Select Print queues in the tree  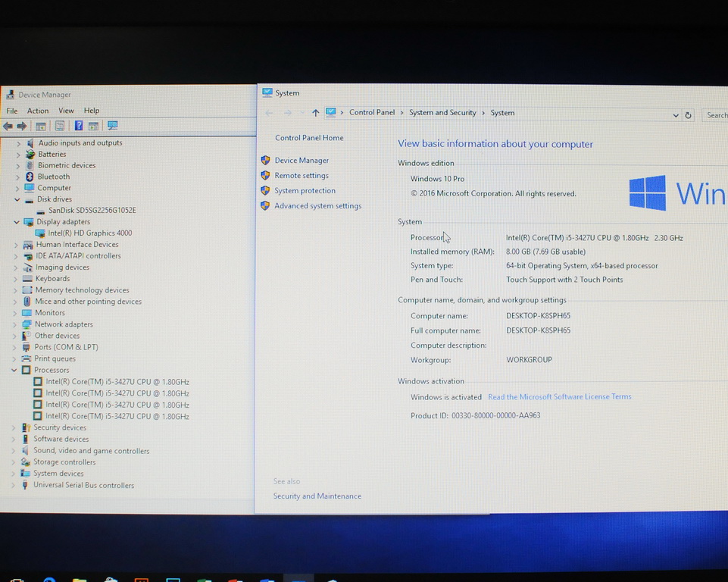click(55, 358)
